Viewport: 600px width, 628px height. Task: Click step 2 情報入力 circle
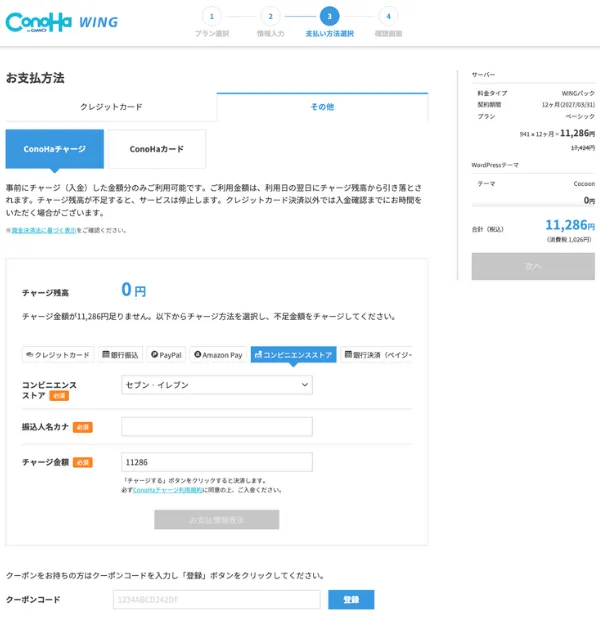coord(270,16)
